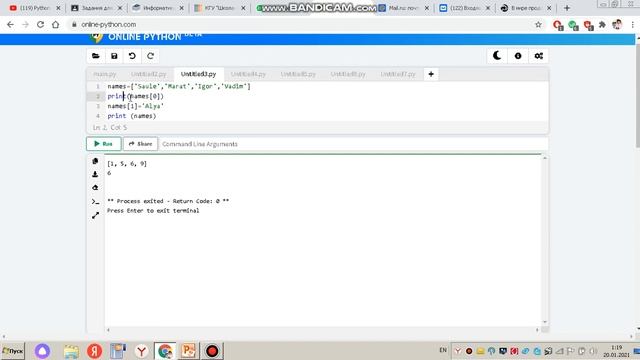The image size is (640, 360).
Task: Add a new file tab with plus
Action: tap(431, 74)
